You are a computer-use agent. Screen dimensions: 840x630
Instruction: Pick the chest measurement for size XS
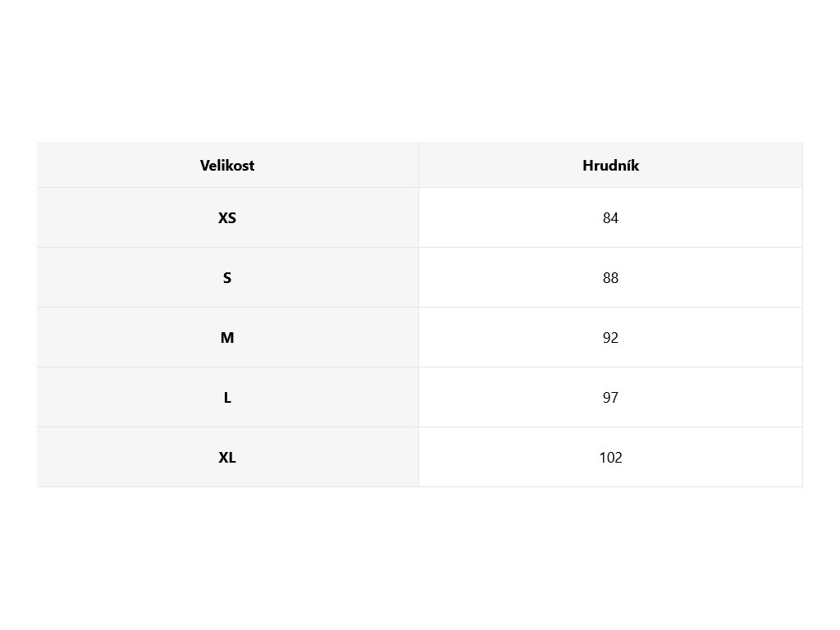[610, 218]
